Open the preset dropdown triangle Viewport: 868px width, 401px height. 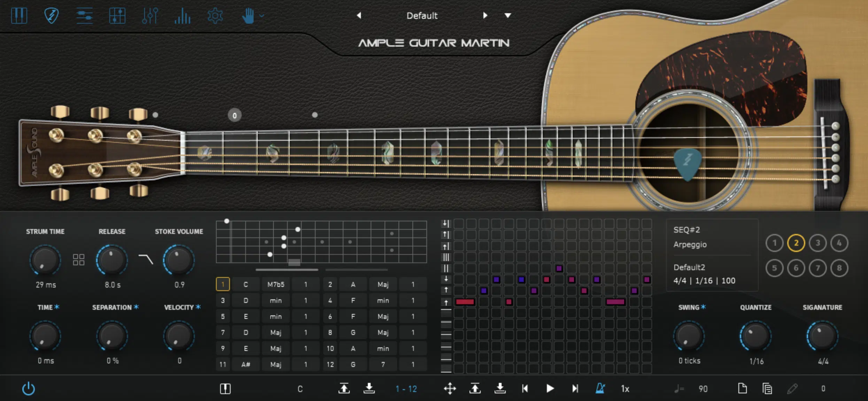(508, 15)
